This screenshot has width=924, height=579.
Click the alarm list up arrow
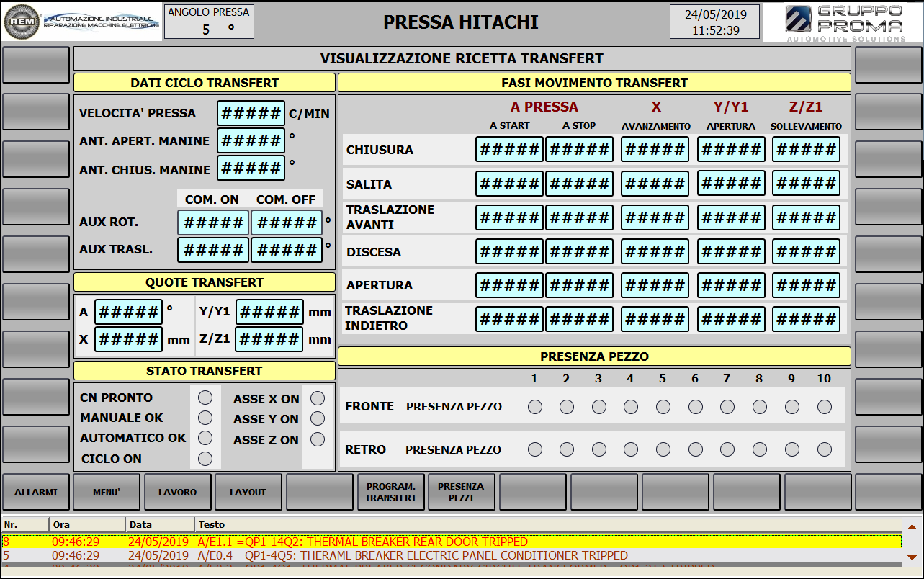click(x=912, y=527)
